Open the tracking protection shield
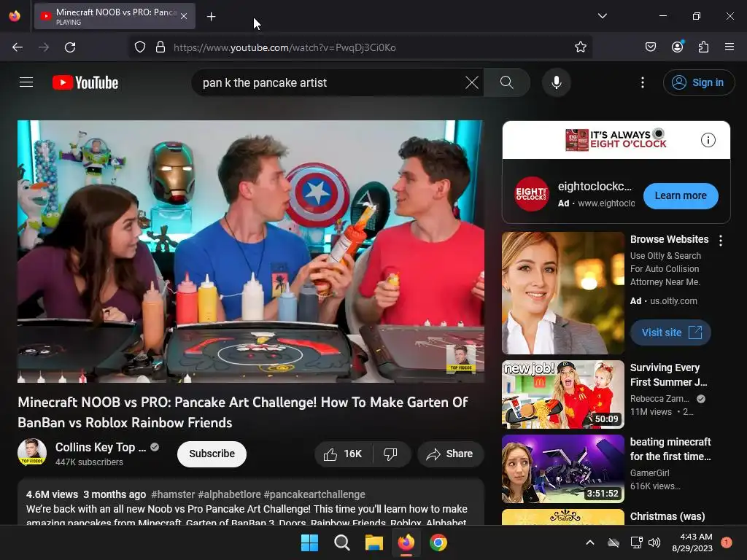The image size is (747, 560). click(139, 47)
